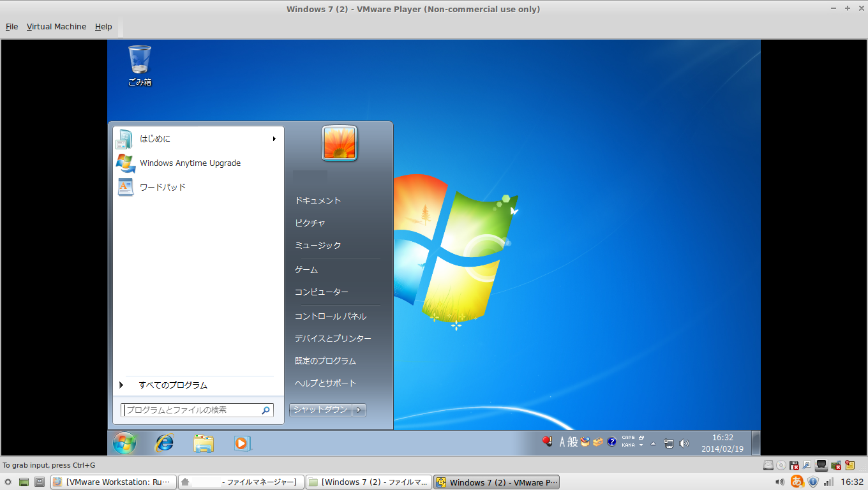Screen dimensions: 868x490
Task: Click the host volume speaker icon
Action: pos(780,482)
